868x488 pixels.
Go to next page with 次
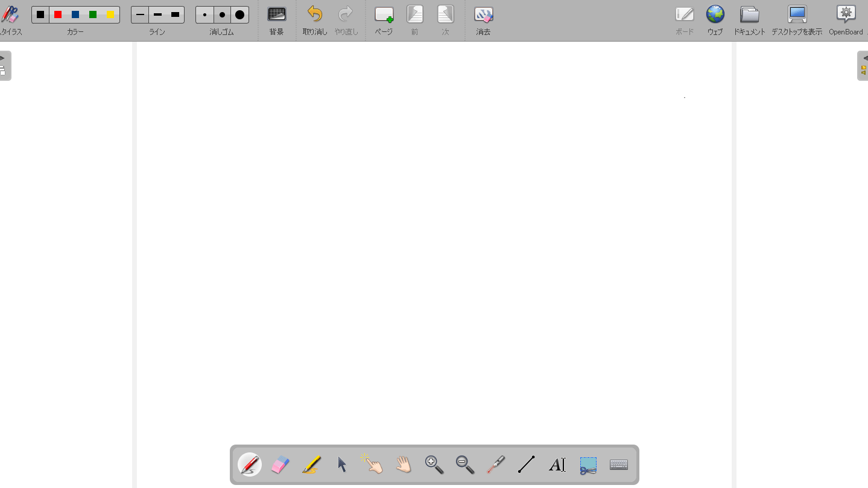coord(445,20)
